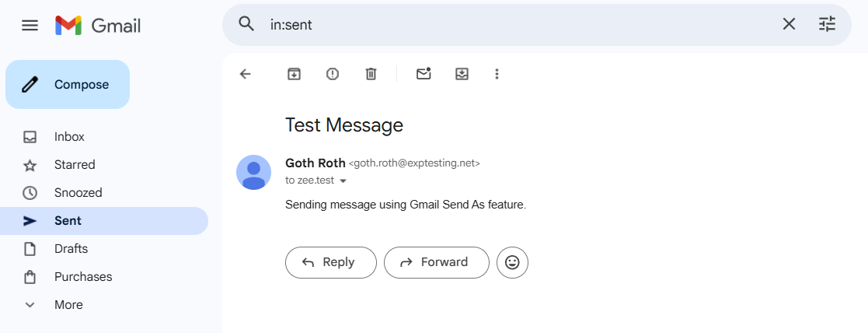The image size is (868, 333).
Task: Open the Drafts folder
Action: [x=71, y=249]
